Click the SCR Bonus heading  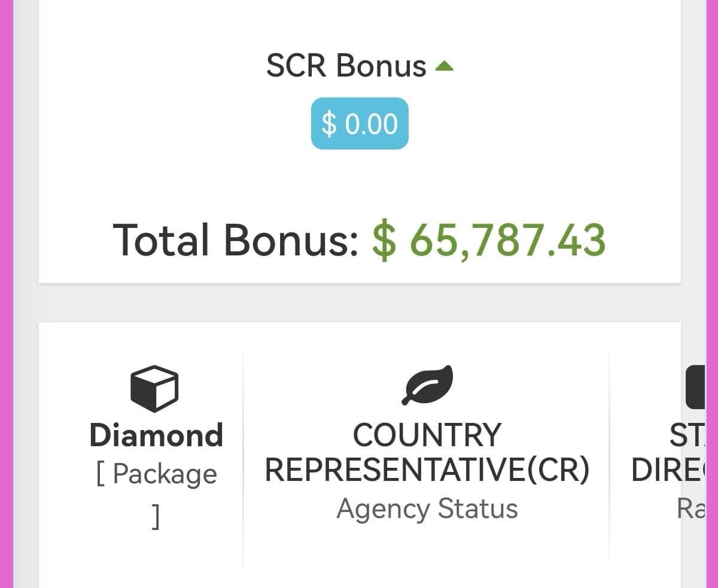[x=346, y=65]
